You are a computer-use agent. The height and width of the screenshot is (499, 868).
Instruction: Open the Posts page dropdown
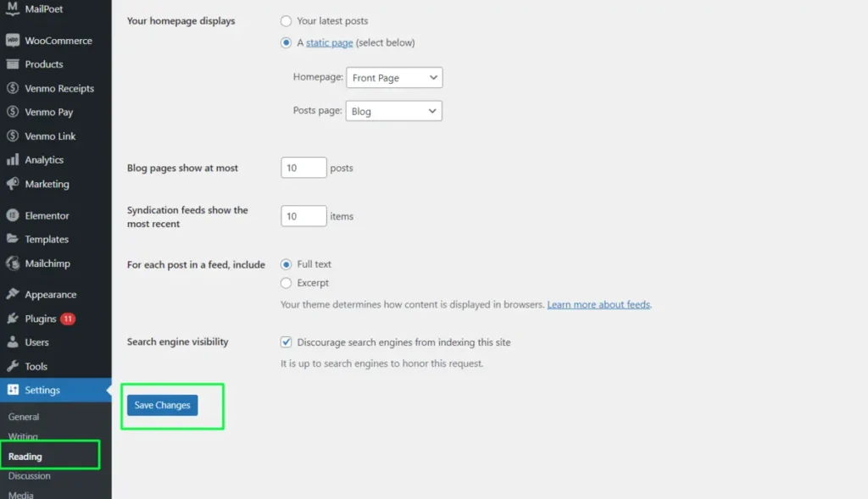(393, 110)
